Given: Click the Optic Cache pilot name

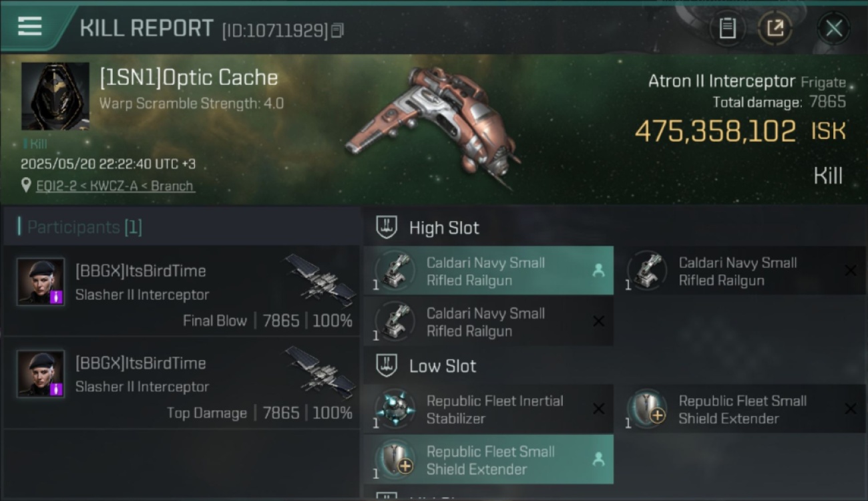Looking at the screenshot, I should pyautogui.click(x=189, y=77).
